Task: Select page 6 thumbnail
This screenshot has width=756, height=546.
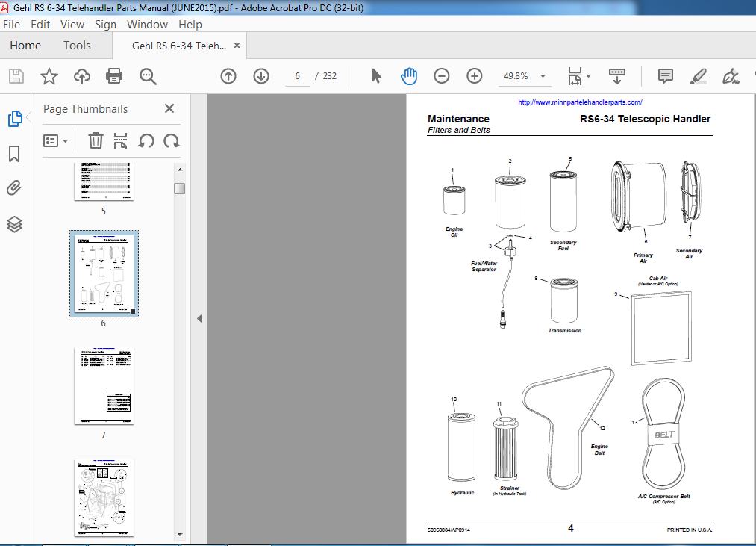Action: coord(104,273)
